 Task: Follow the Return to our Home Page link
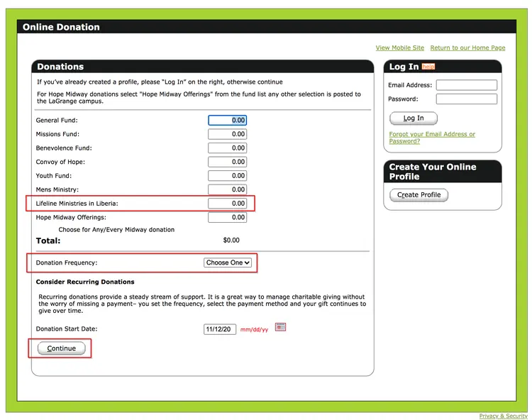point(467,48)
